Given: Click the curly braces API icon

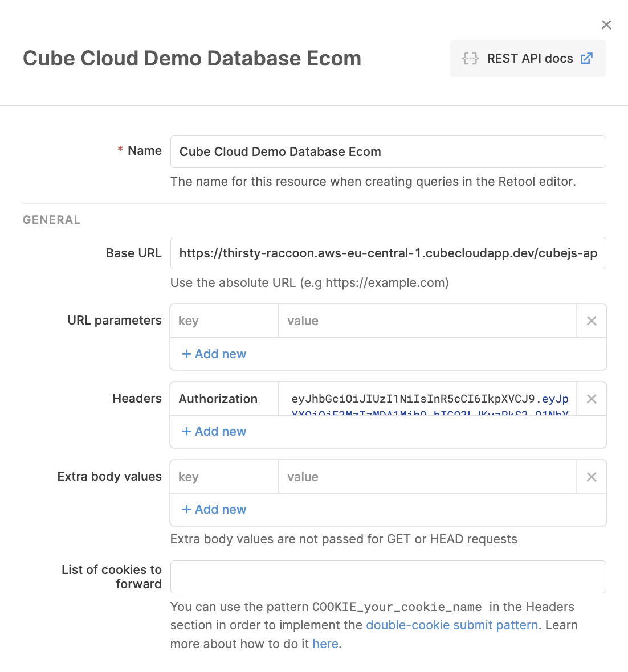Looking at the screenshot, I should pos(470,59).
